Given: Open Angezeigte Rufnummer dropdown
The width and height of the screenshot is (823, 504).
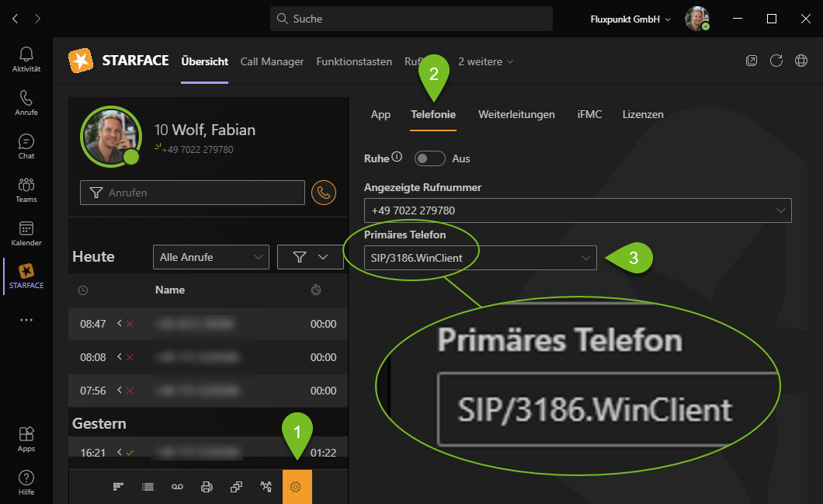Looking at the screenshot, I should point(578,210).
